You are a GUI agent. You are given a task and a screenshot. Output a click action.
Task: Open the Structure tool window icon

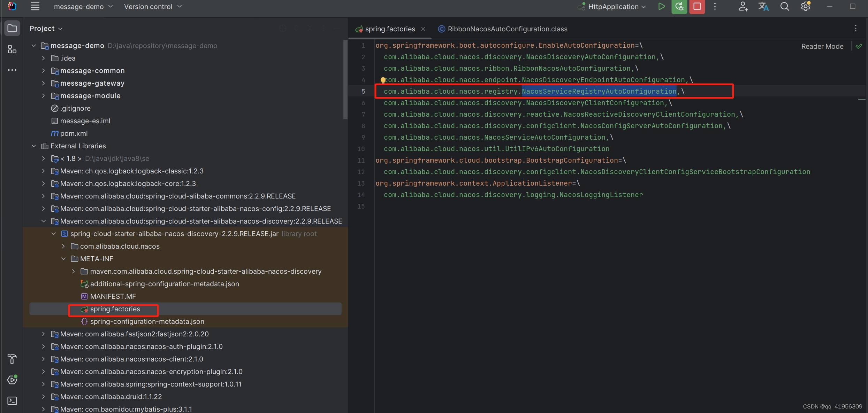pos(12,49)
